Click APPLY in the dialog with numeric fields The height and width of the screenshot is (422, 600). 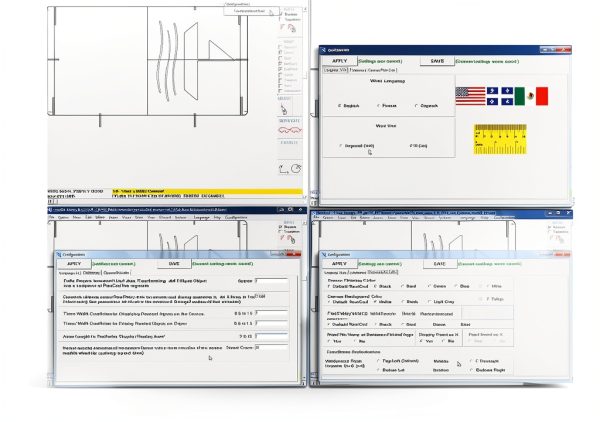pyautogui.click(x=74, y=264)
